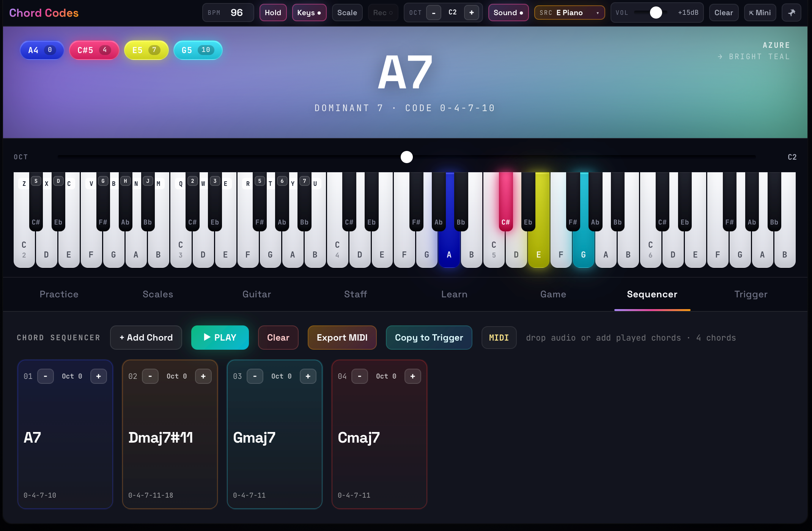Select the C#5 note chip

94,50
